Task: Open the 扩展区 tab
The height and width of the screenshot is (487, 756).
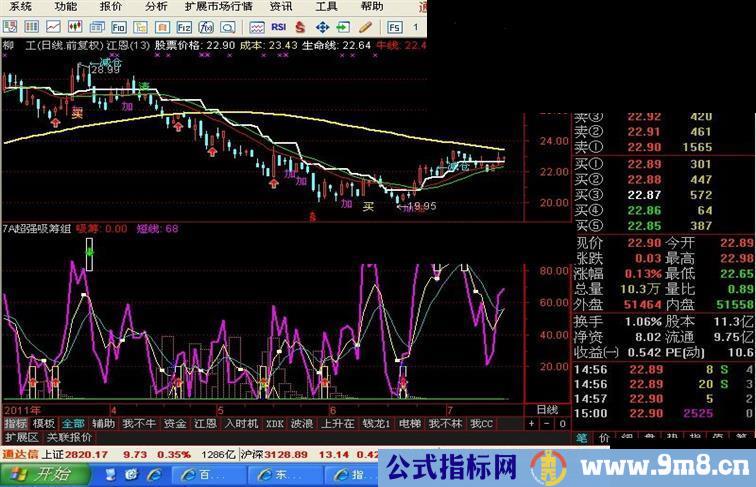Action: [22, 437]
